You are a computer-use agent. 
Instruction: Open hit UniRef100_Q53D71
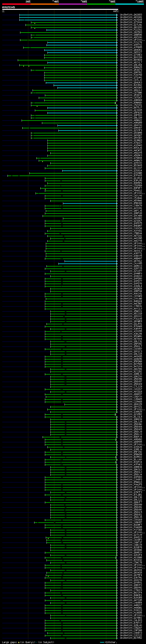131,95
